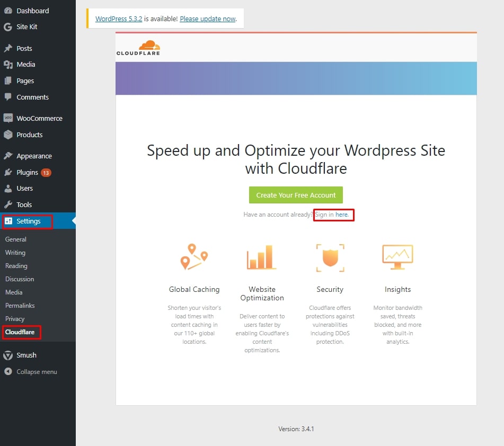
Task: Click the Users person icon
Action: coord(8,188)
